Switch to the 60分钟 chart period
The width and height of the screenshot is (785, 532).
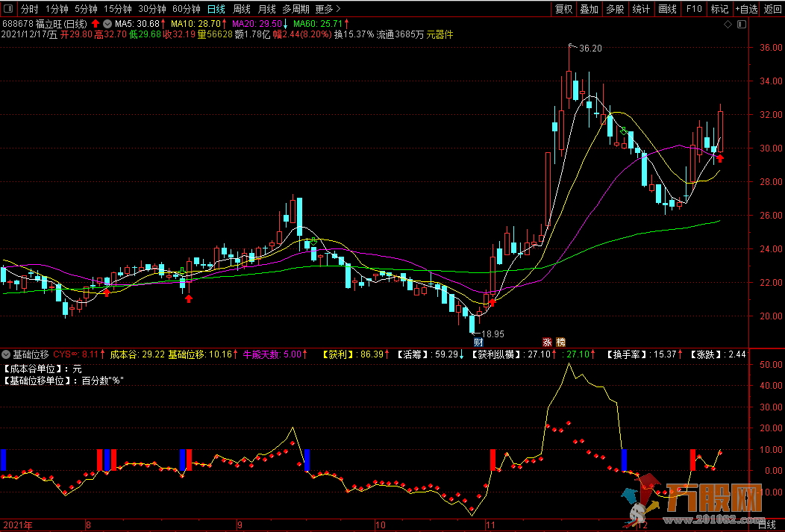[187, 9]
